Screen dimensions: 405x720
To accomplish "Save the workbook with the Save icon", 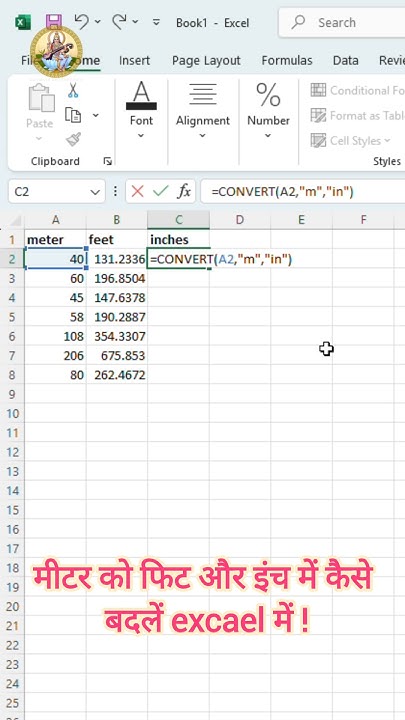I will pos(54,21).
